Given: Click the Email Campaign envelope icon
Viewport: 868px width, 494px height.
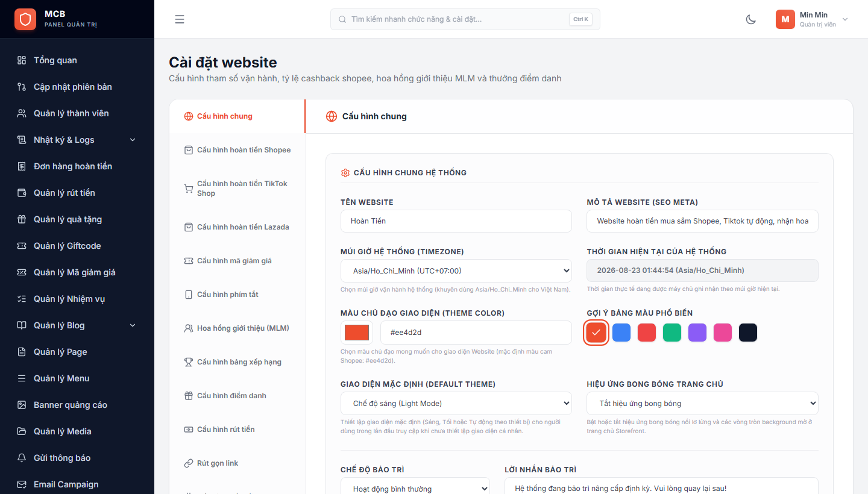Looking at the screenshot, I should tap(22, 484).
